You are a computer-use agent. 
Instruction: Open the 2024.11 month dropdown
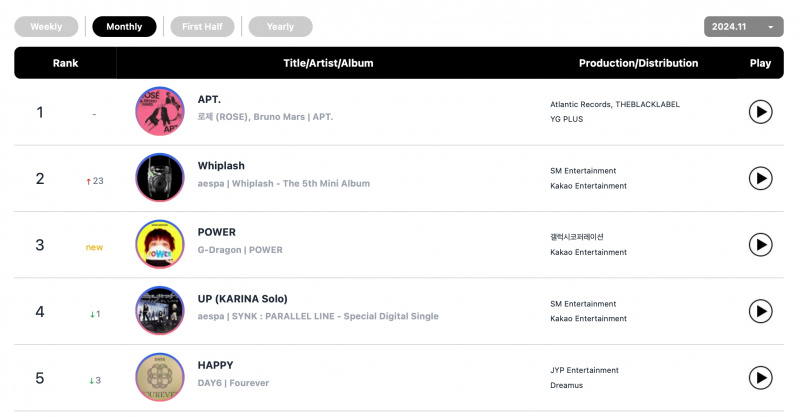pos(743,27)
